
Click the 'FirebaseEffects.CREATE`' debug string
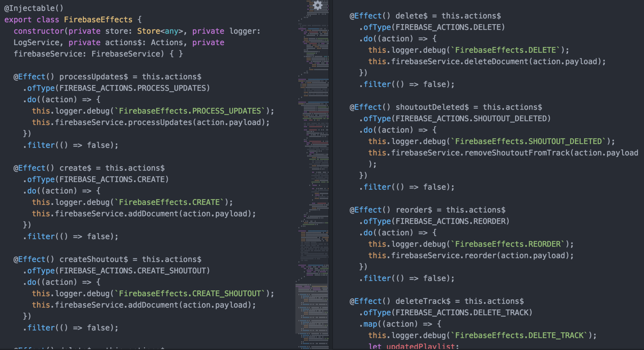(171, 202)
